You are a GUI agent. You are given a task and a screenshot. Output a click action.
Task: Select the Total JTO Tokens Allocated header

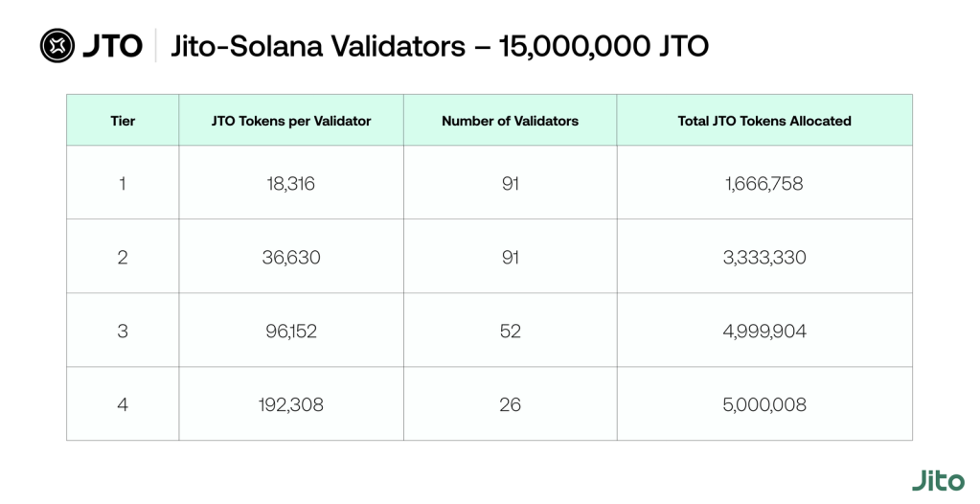764,121
